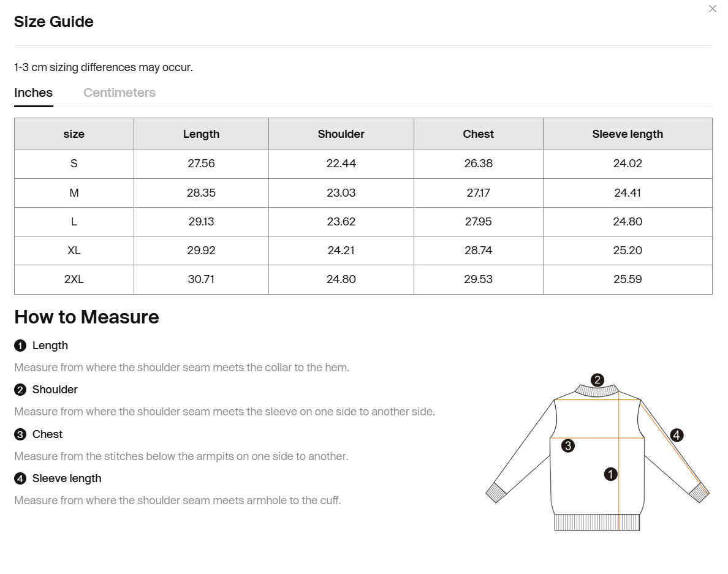This screenshot has width=728, height=574.
Task: Click the Chest marker on the sweater diagram
Action: pyautogui.click(x=568, y=445)
